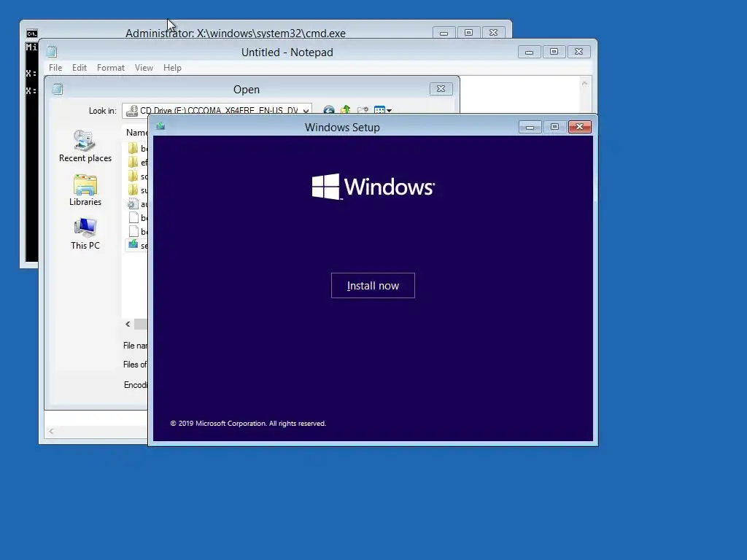Screen dimensions: 747x560
Task: Select the folder starting with "sc"
Action: click(x=138, y=176)
